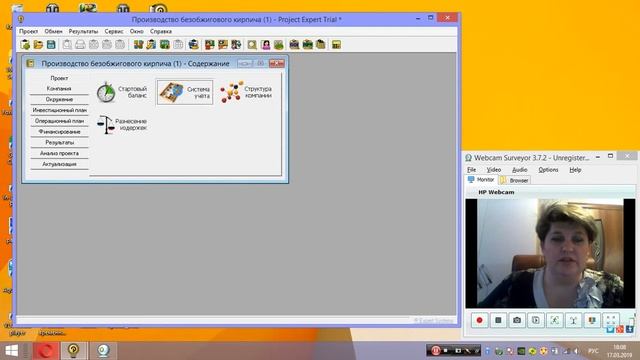Click the Save floppy-disk toolbar icon

51,44
